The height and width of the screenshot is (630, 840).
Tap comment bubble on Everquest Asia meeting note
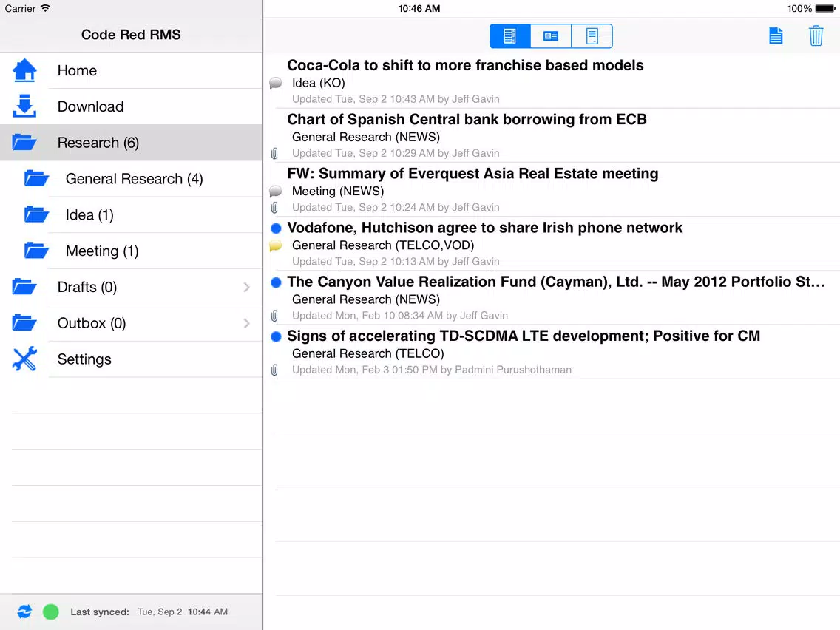[x=275, y=192]
